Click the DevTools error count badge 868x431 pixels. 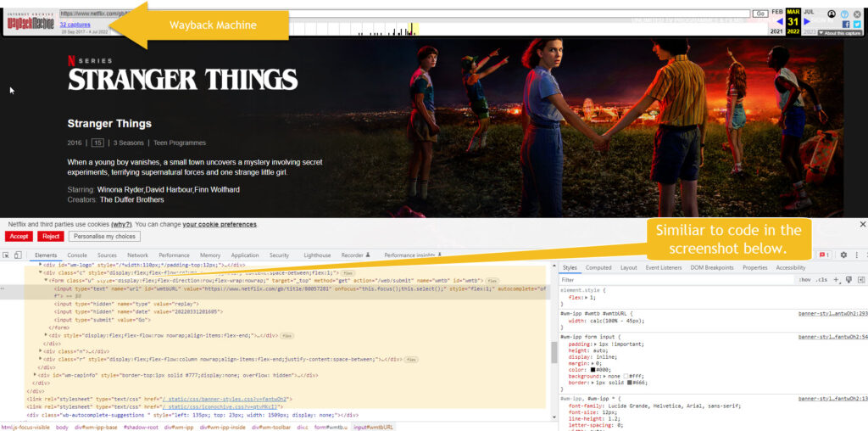tap(824, 255)
